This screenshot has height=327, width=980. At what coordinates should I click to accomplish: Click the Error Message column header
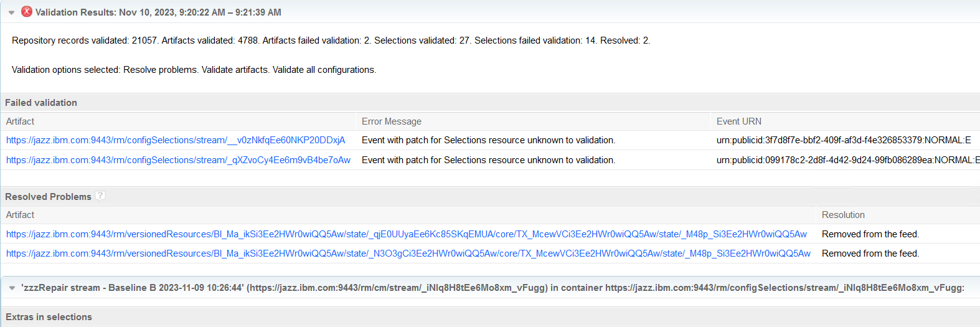391,121
